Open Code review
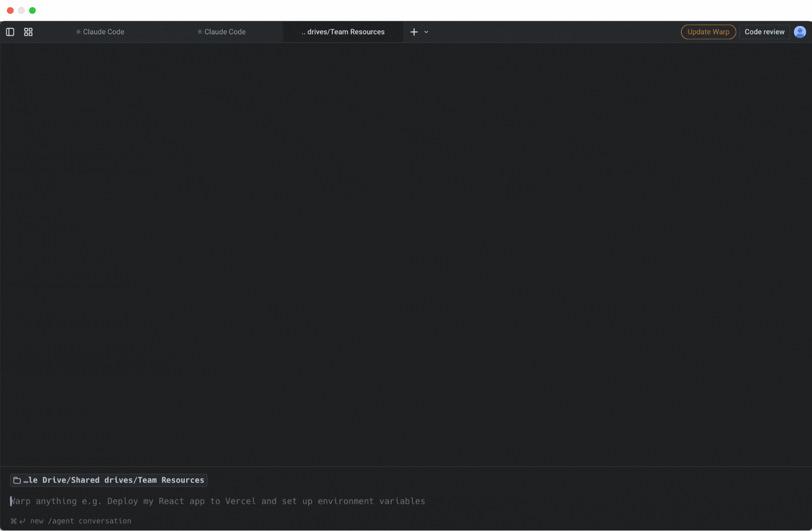The width and height of the screenshot is (812, 531). pyautogui.click(x=764, y=32)
